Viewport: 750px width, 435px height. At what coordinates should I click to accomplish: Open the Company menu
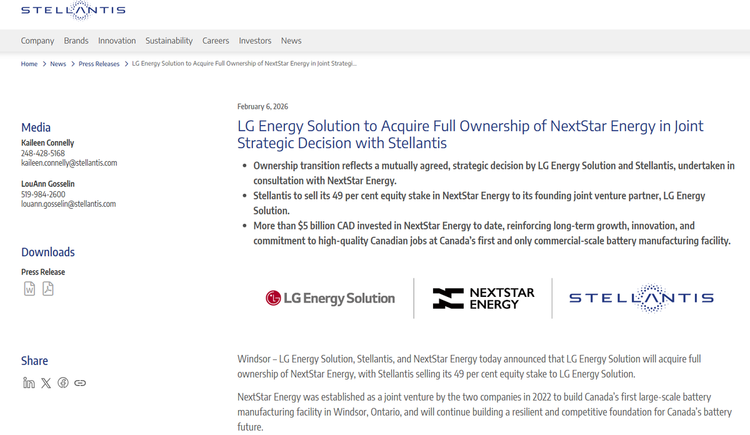[38, 41]
